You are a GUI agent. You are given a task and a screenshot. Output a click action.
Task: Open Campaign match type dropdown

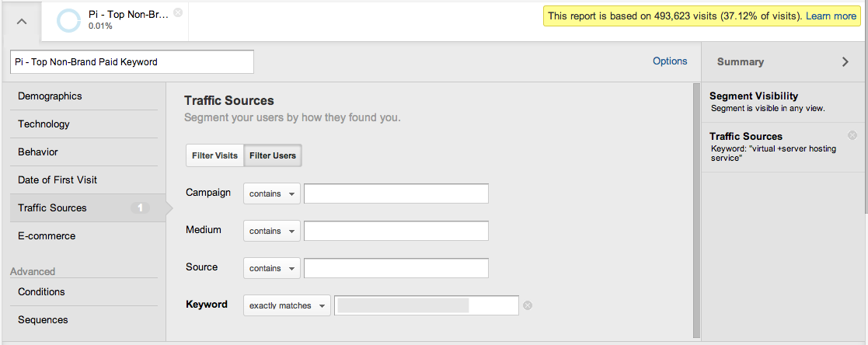[x=272, y=193]
